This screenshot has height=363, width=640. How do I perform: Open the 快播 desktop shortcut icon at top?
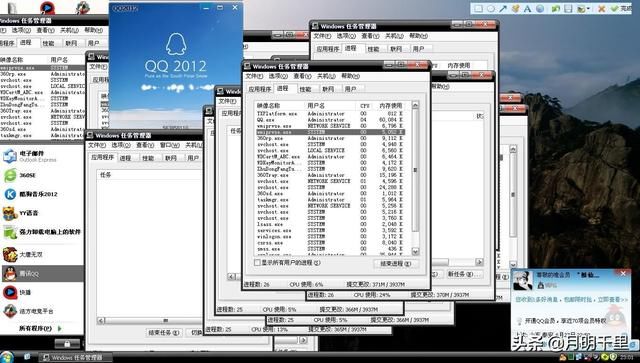pyautogui.click(x=47, y=7)
